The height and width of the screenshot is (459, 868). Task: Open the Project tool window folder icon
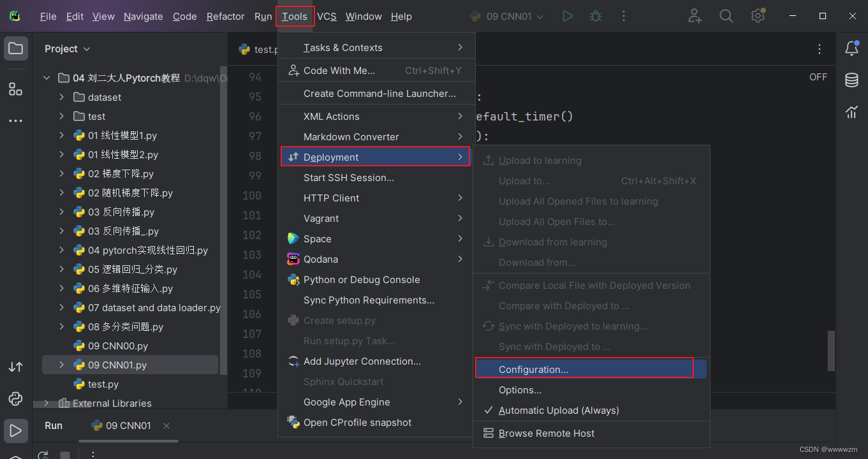16,49
